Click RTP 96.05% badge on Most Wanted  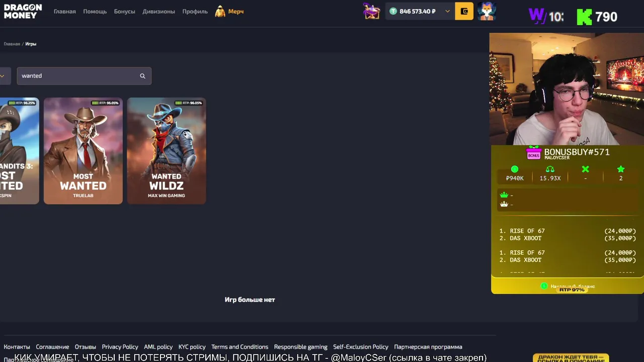[105, 103]
